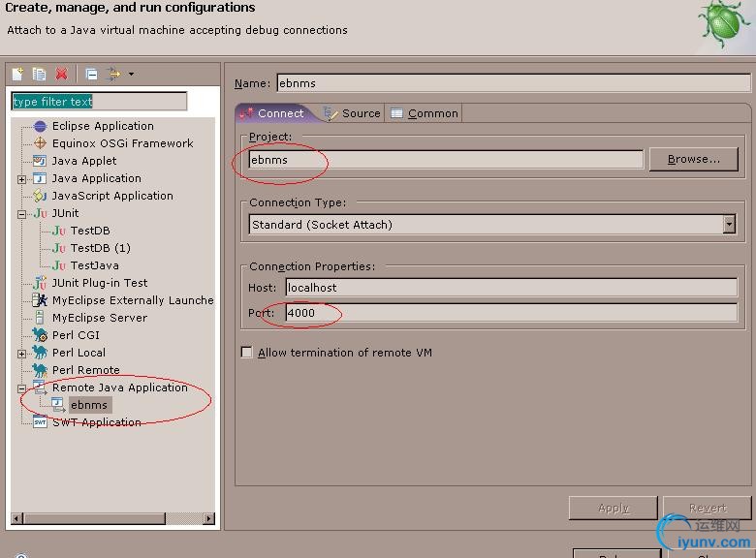Select the "JavaScript Application" label
The width and height of the screenshot is (756, 558).
coord(112,196)
